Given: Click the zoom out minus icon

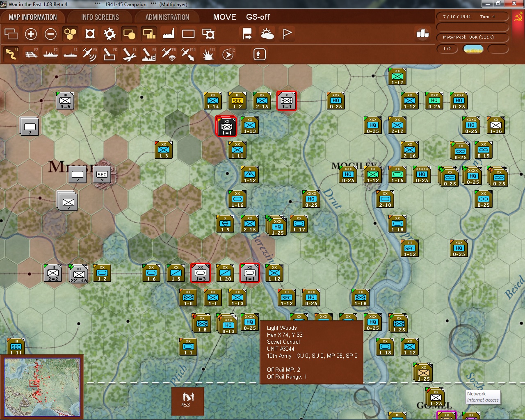Looking at the screenshot, I should (50, 34).
